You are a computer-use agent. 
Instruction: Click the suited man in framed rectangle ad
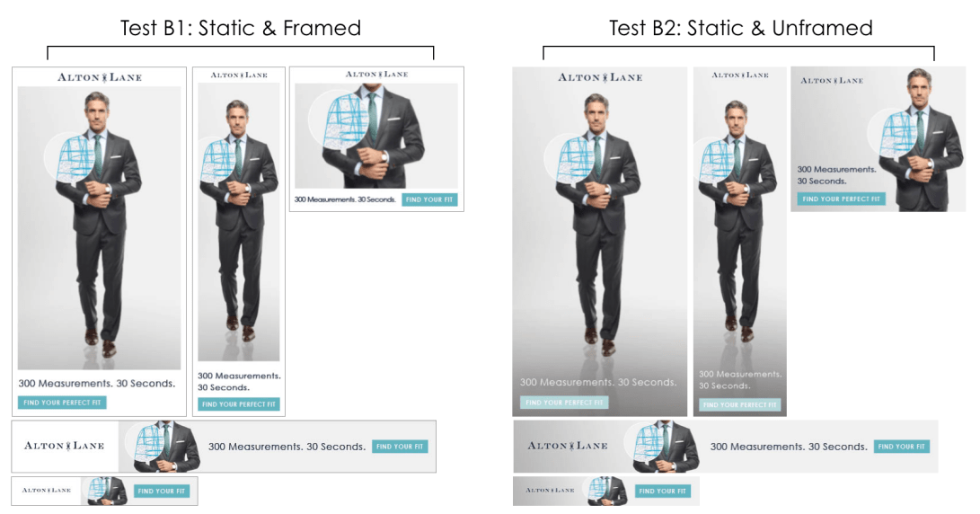pyautogui.click(x=373, y=137)
